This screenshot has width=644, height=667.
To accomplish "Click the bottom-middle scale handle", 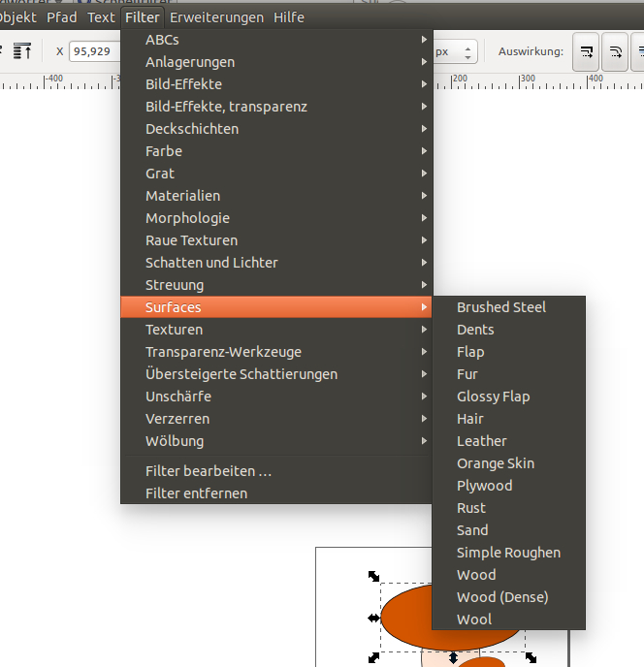I will pos(453,658).
